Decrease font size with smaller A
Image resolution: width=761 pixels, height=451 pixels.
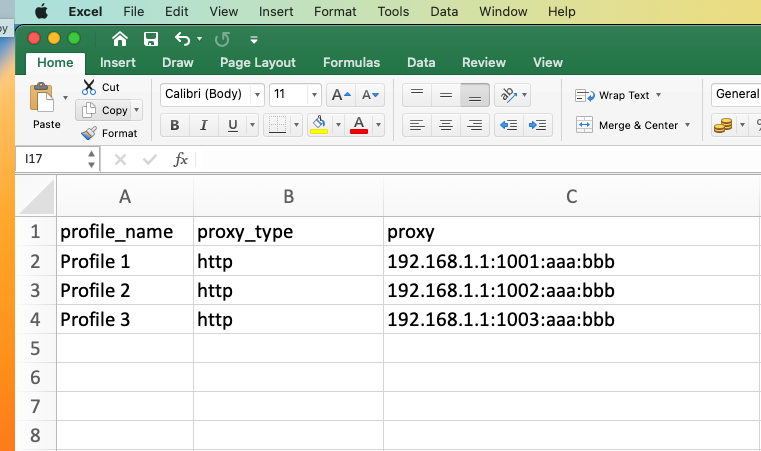click(370, 95)
